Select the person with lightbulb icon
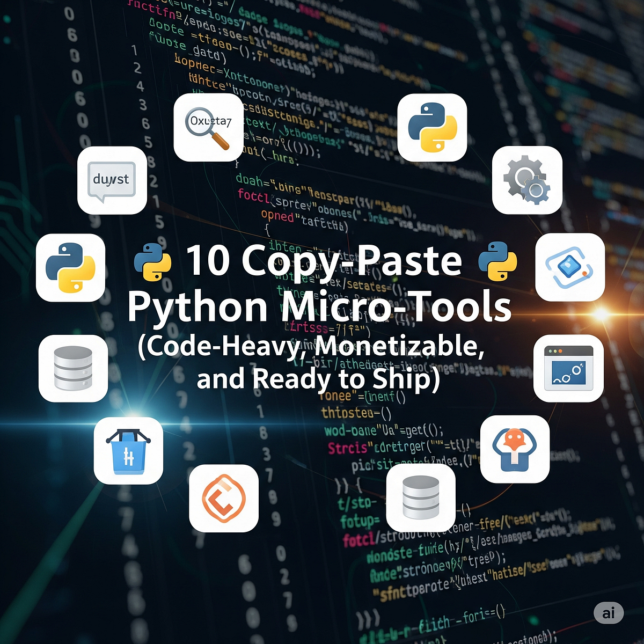Image resolution: width=644 pixels, height=644 pixels. [x=515, y=451]
